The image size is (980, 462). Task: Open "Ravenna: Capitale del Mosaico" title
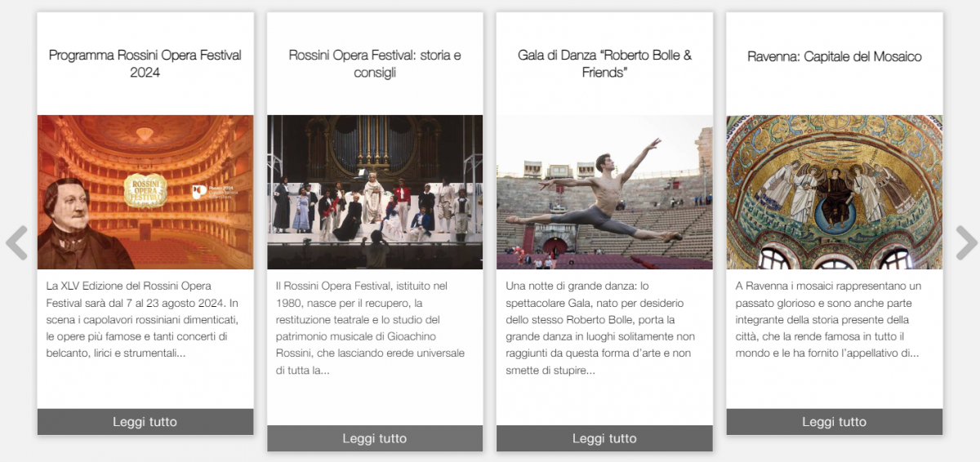tap(835, 56)
